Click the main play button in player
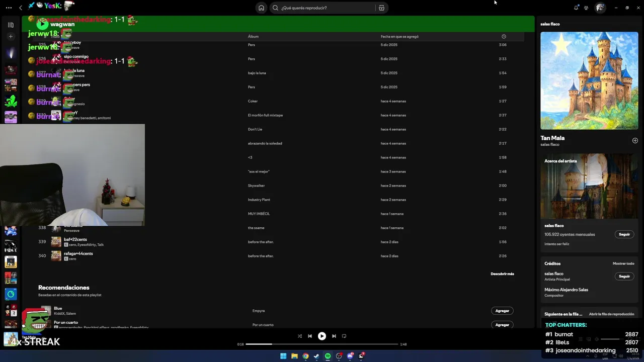644x362 pixels. [322, 336]
